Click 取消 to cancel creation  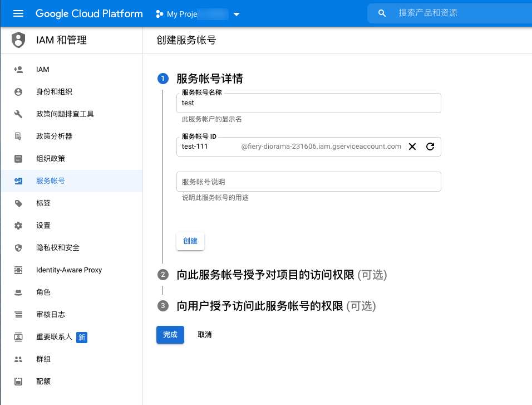[205, 335]
